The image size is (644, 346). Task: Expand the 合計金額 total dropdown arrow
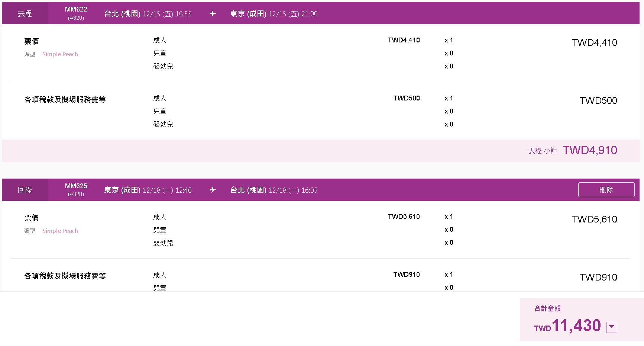point(611,327)
